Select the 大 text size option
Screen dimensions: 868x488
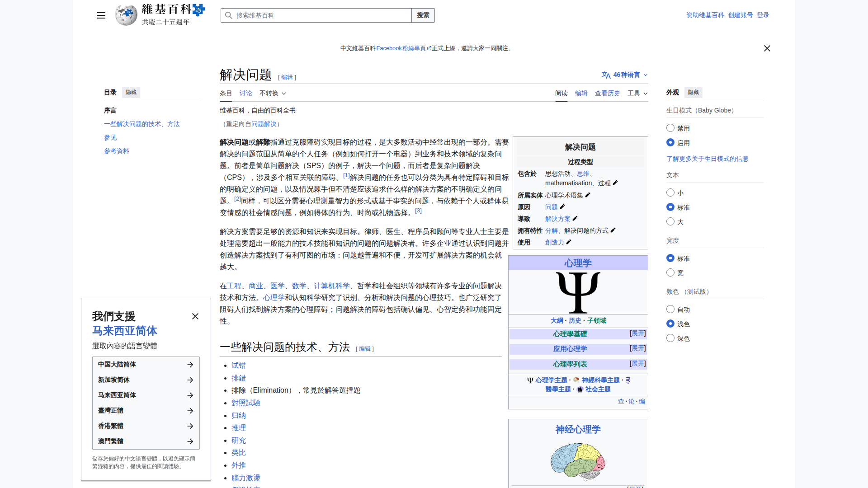pyautogui.click(x=670, y=222)
